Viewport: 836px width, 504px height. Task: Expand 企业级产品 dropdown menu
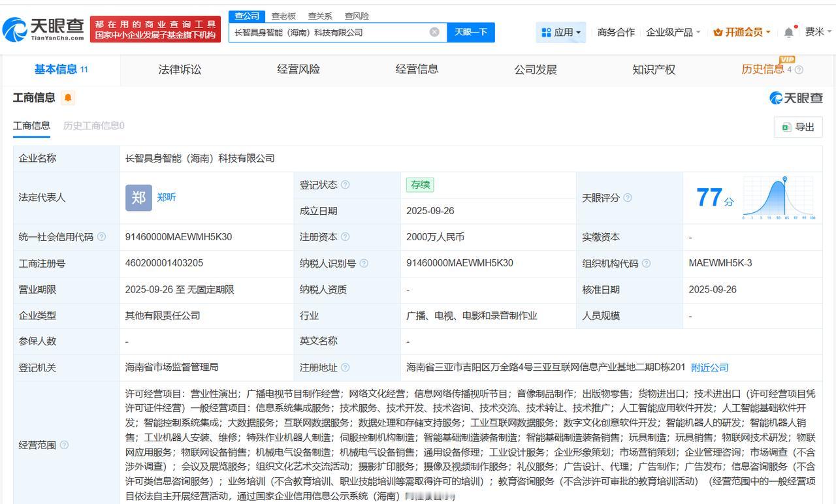click(x=673, y=32)
